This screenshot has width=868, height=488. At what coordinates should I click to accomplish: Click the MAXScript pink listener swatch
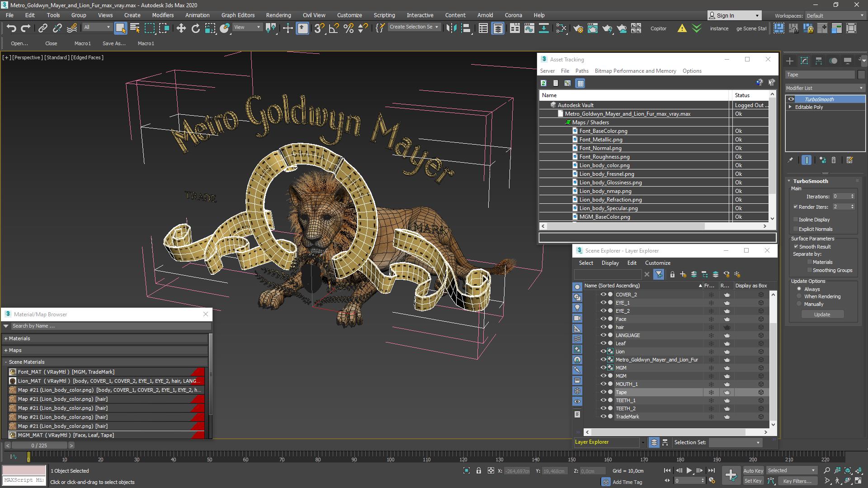tap(24, 470)
